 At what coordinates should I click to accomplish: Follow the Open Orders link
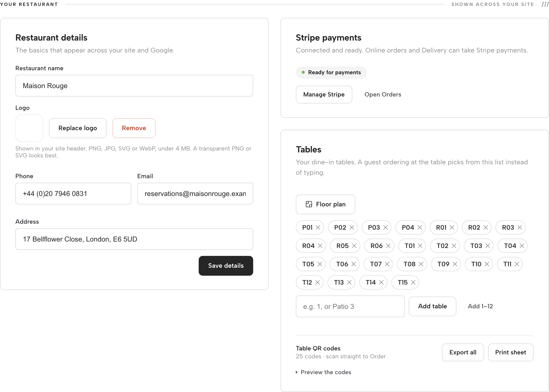pos(383,95)
